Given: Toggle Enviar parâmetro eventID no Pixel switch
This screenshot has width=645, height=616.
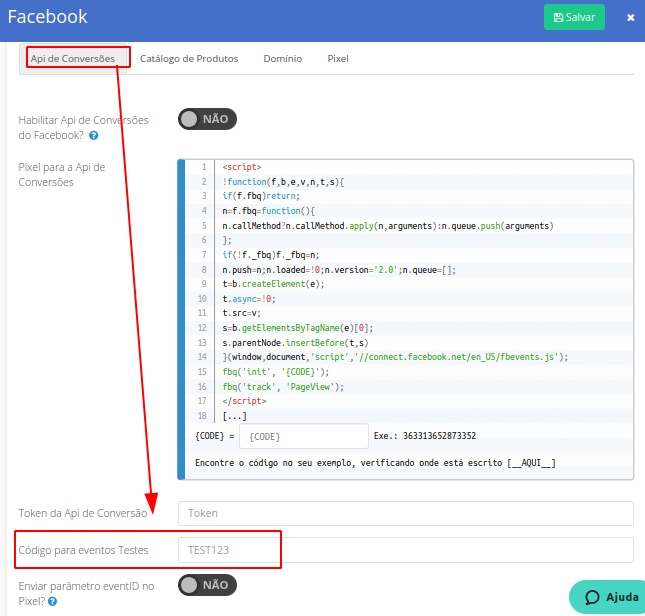Looking at the screenshot, I should pyautogui.click(x=207, y=585).
